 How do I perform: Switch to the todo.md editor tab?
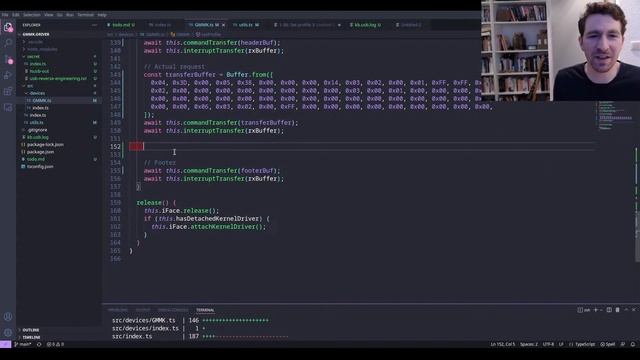tap(121, 25)
